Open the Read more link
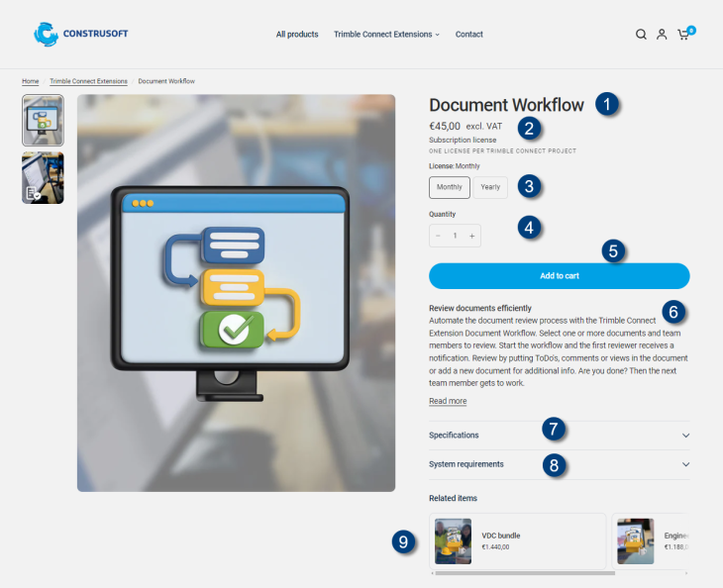This screenshot has height=588, width=723. pos(448,401)
